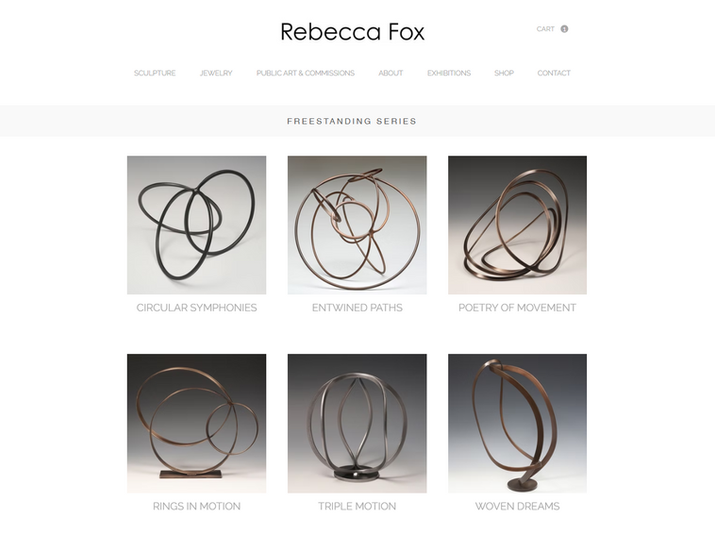Select PUBLIC ART & COMMISSIONS in navigation
The image size is (715, 551).
(x=305, y=73)
